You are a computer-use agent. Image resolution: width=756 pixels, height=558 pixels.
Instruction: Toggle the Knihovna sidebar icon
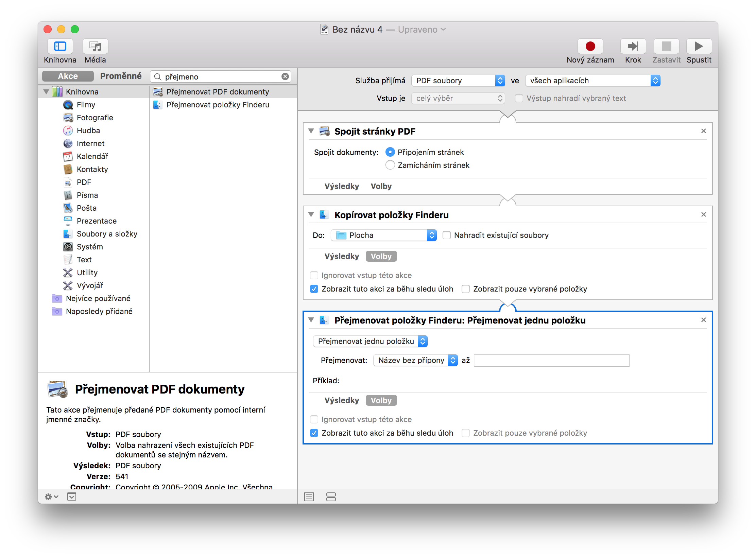pos(60,46)
